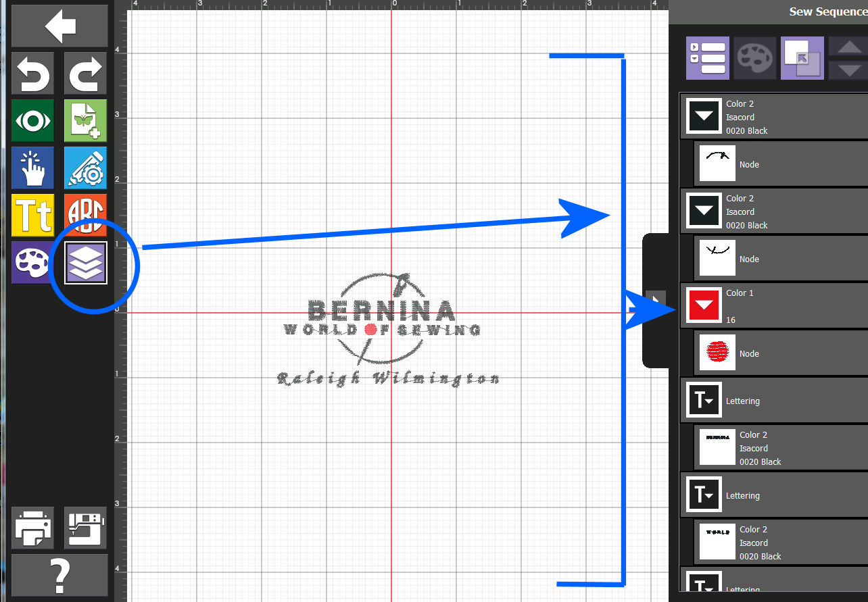Select the second curved Node thumbnail
This screenshot has width=868, height=602.
coord(717,258)
